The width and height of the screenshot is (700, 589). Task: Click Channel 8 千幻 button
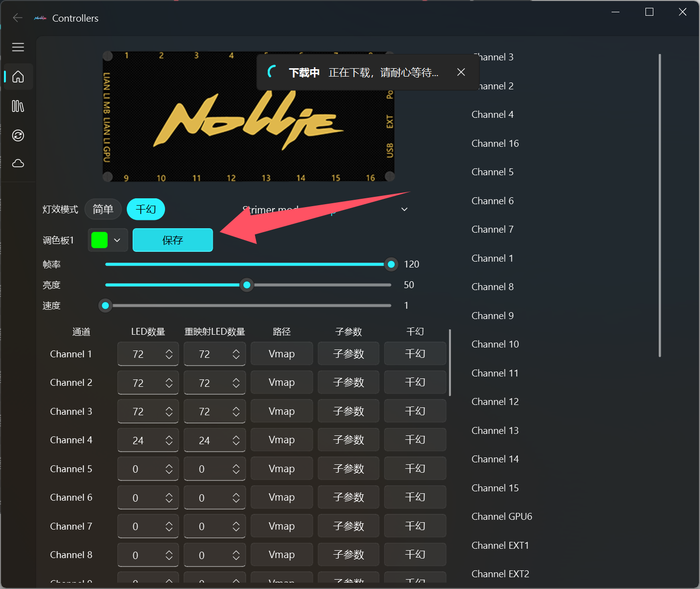[415, 555]
